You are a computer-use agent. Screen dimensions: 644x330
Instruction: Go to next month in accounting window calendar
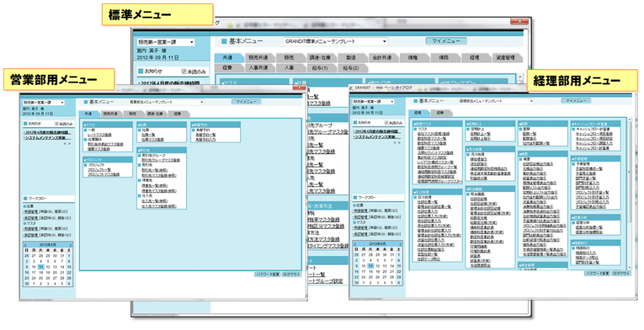[400, 244]
